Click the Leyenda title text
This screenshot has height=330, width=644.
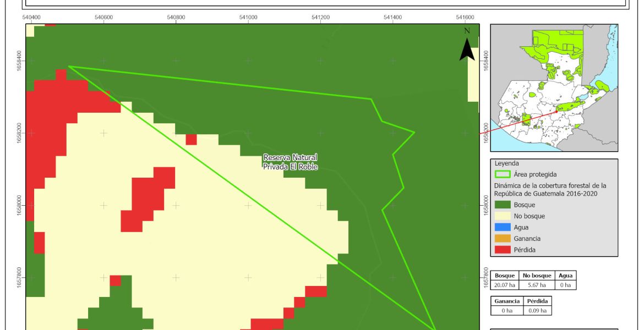click(x=506, y=163)
